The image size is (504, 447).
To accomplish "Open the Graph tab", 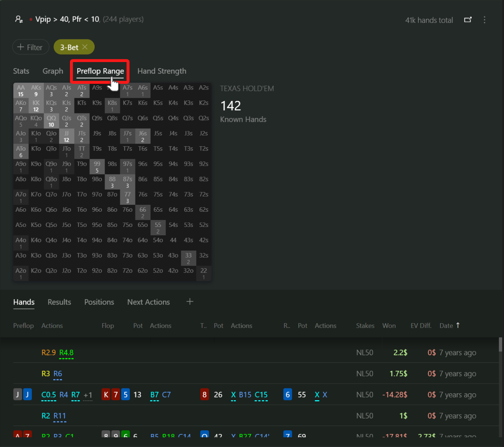I will (x=53, y=71).
